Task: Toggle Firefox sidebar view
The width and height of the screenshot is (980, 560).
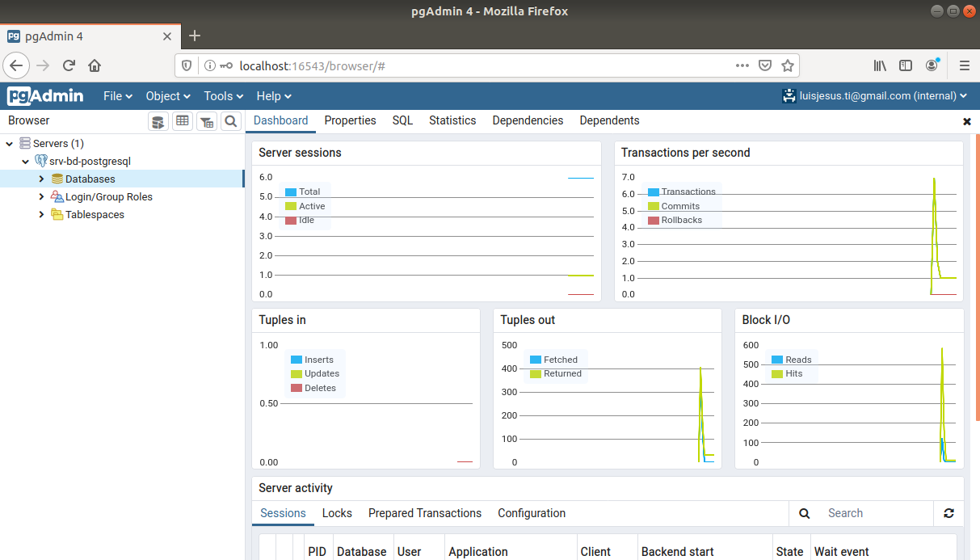Action: click(x=906, y=65)
